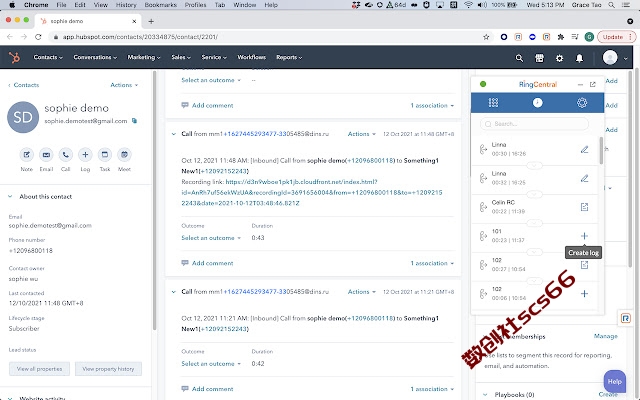Edit the log for first Linna call

(584, 150)
